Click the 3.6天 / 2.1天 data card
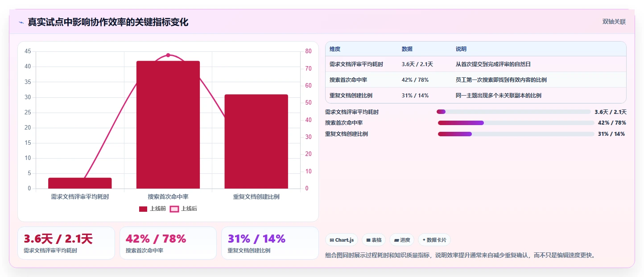 point(66,243)
